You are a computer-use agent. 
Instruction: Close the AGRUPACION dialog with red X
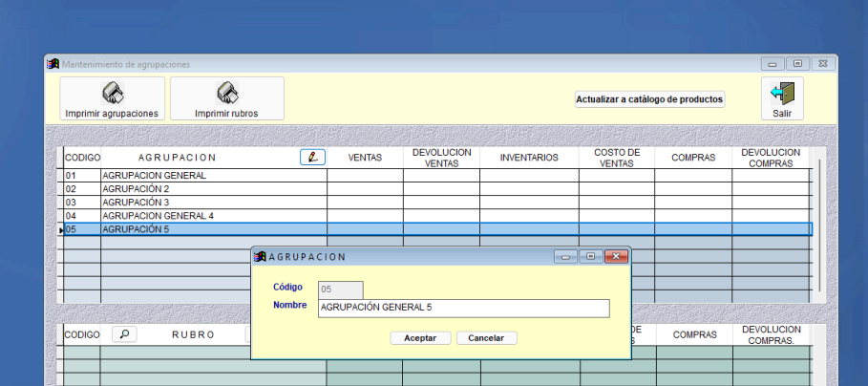tap(616, 256)
